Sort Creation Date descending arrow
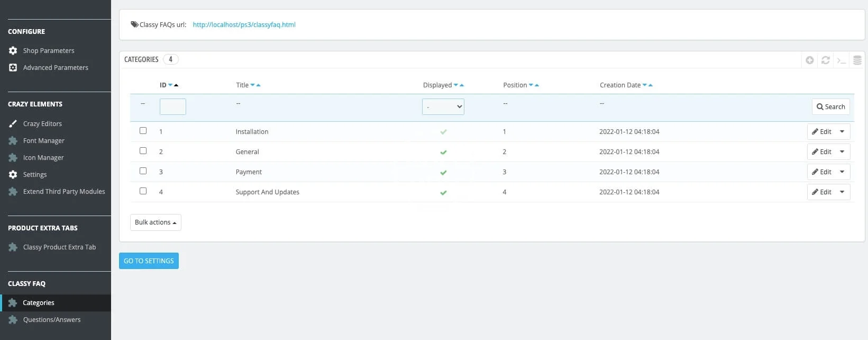This screenshot has height=340, width=868. 645,85
